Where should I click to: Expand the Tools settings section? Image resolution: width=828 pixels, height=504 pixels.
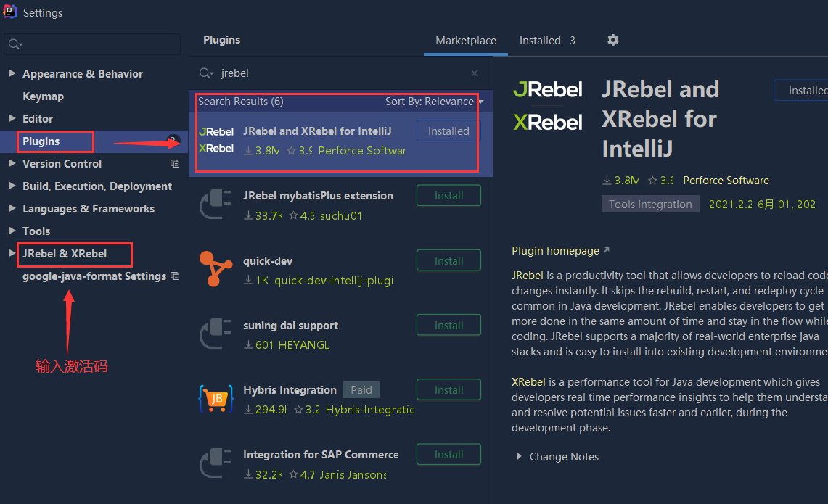(12, 231)
